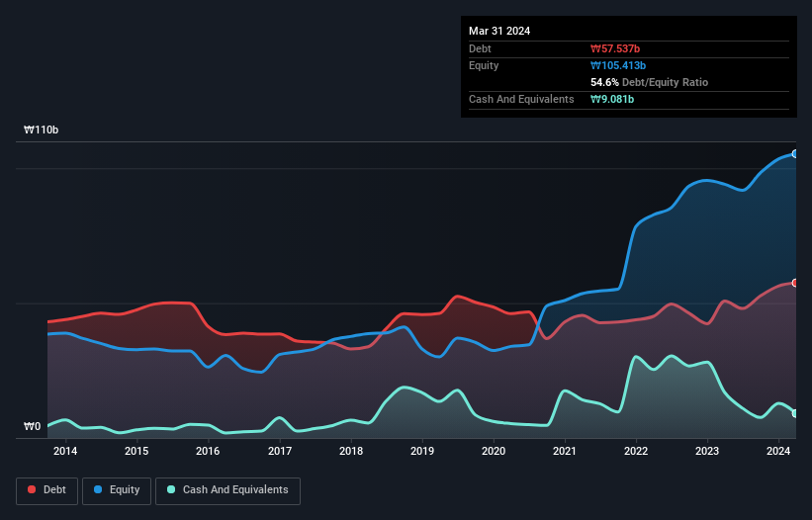Click the Cash And Equivalents tooltip row label

pos(521,99)
